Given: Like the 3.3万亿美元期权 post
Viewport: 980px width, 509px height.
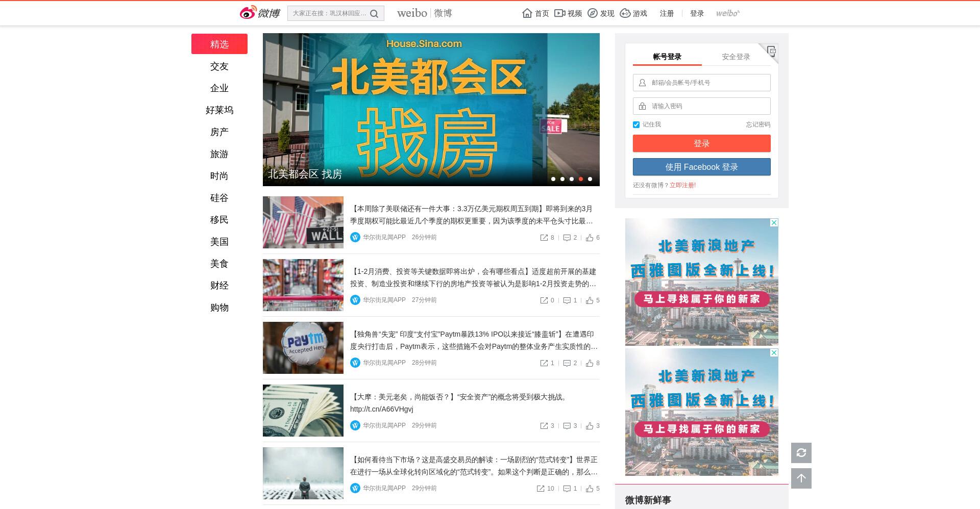Looking at the screenshot, I should 593,238.
